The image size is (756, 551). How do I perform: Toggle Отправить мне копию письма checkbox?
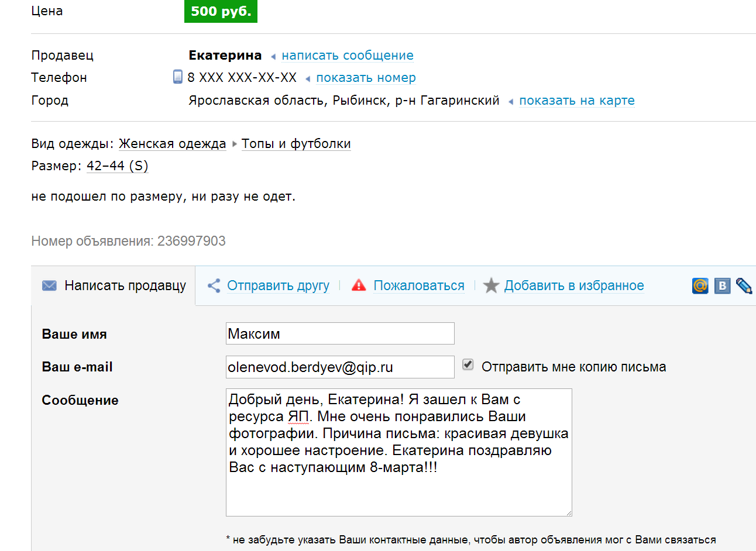(x=468, y=364)
